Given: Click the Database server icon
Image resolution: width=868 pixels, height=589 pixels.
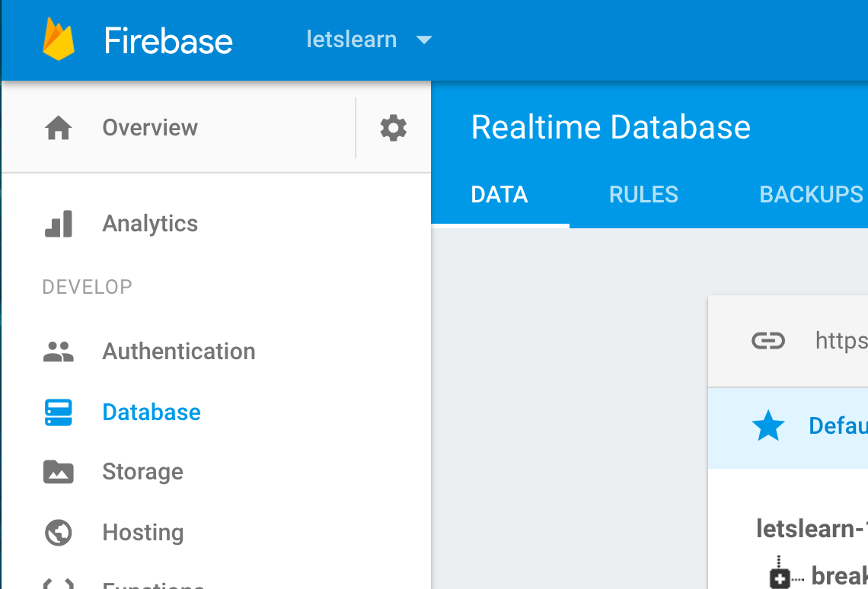Looking at the screenshot, I should 59,412.
